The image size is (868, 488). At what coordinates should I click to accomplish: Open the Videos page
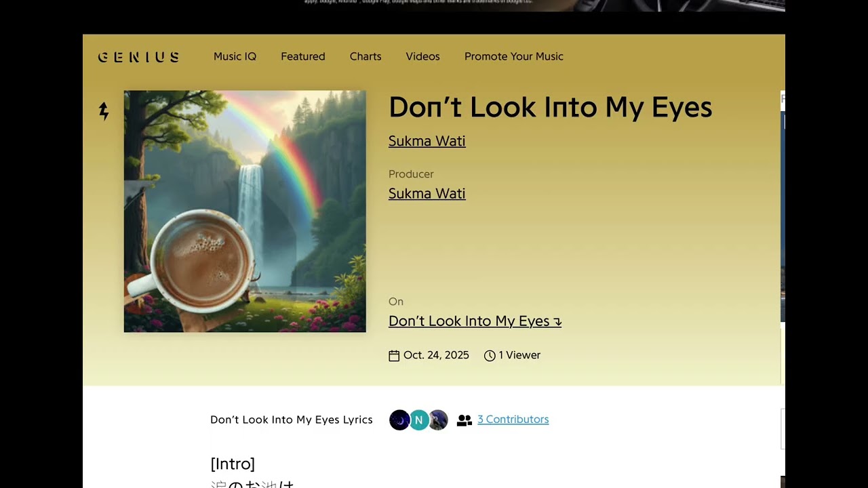pos(422,56)
